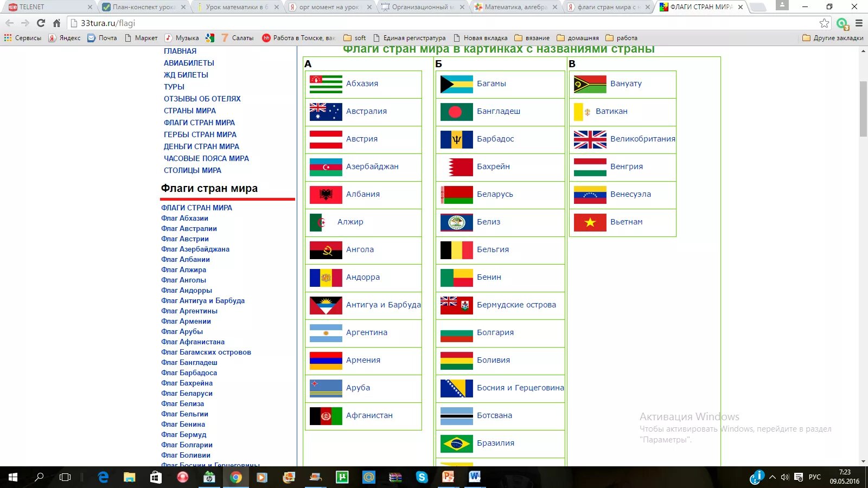868x488 pixels.
Task: Open ЧАСОВЫЕ ПОЯСА МИРА menu item
Action: (x=206, y=158)
